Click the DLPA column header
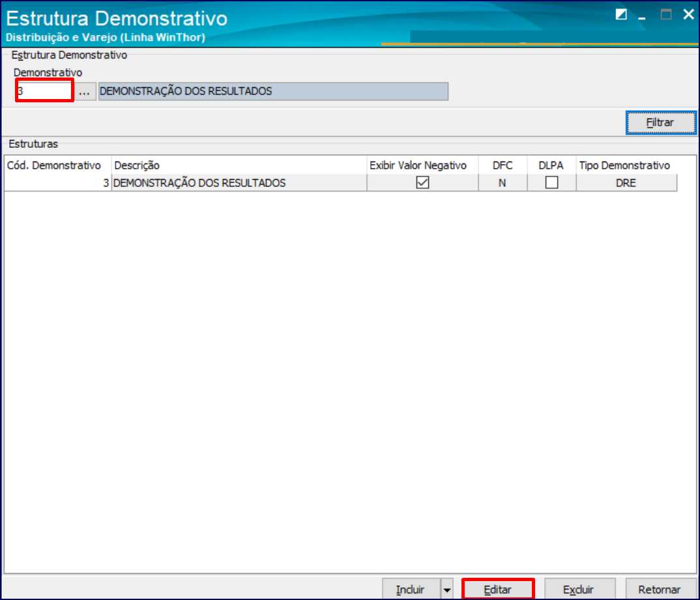This screenshot has width=700, height=600. (551, 165)
